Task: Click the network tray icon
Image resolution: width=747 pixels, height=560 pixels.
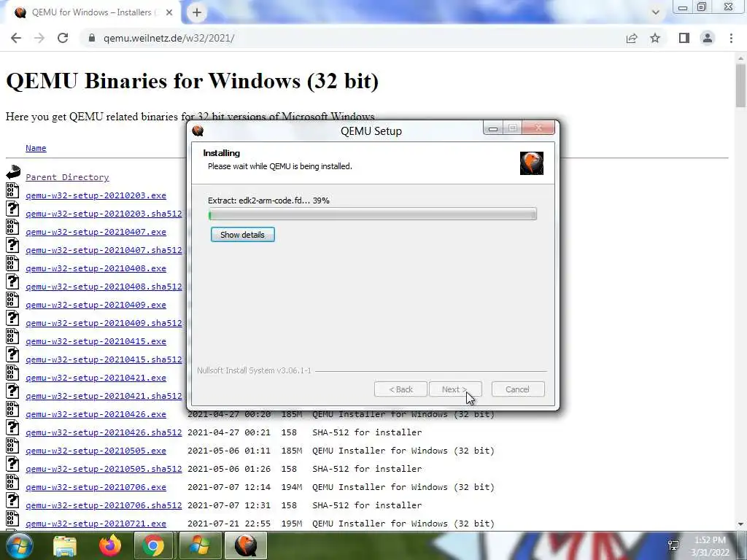Action: pos(673,545)
